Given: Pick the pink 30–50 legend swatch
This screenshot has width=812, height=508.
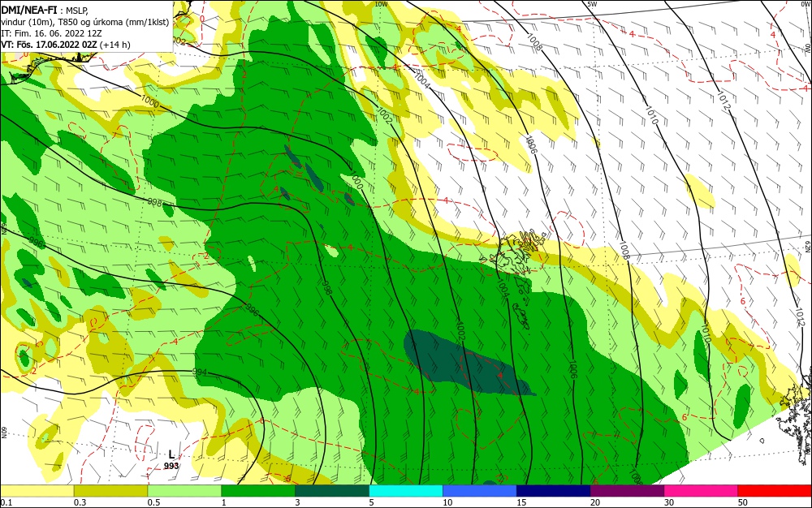Looking at the screenshot, I should pyautogui.click(x=702, y=491).
